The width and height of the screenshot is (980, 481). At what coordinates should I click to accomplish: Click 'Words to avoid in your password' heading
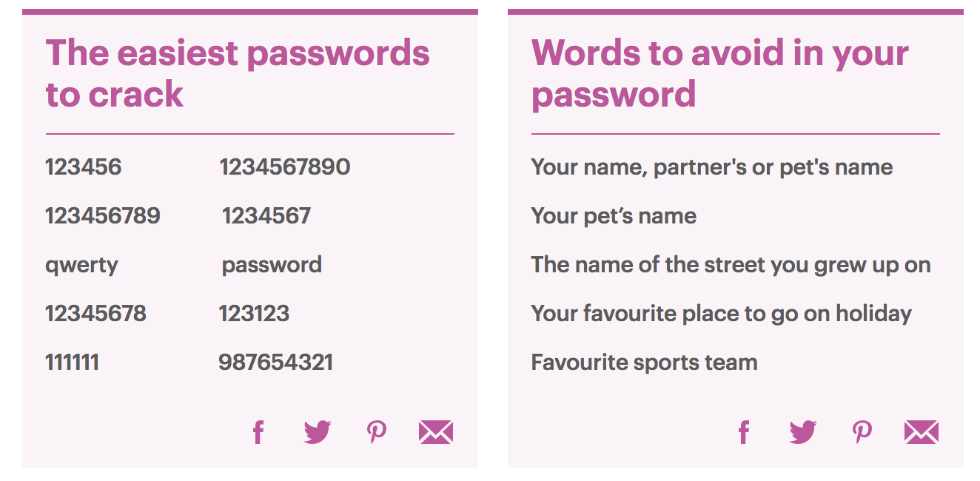(x=719, y=73)
